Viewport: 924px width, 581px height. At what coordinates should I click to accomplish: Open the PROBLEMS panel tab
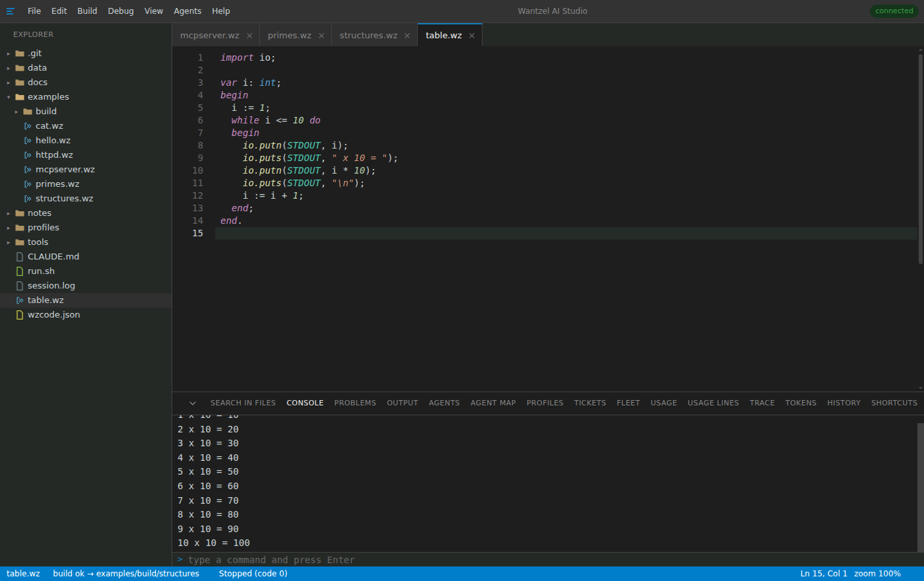coord(355,403)
